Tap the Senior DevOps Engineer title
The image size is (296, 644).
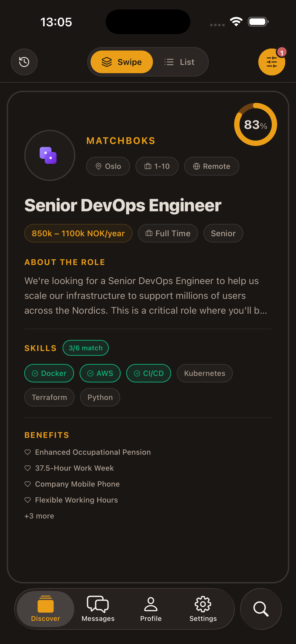(x=123, y=205)
